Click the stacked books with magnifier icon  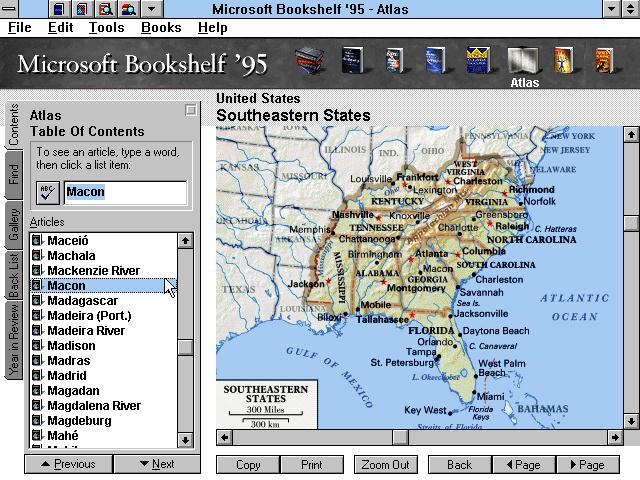click(x=129, y=9)
